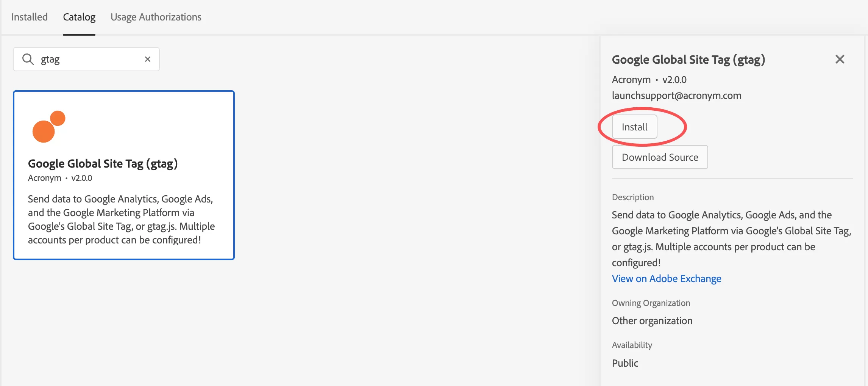Click Download Source button
Viewport: 868px width, 386px height.
pos(660,157)
